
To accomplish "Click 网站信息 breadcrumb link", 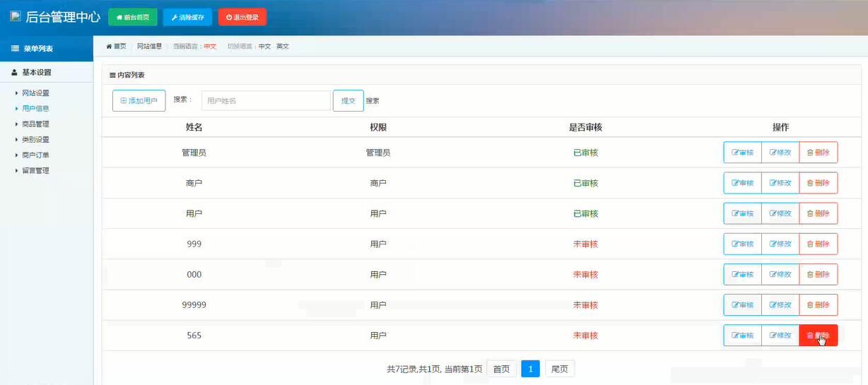I will pyautogui.click(x=149, y=46).
